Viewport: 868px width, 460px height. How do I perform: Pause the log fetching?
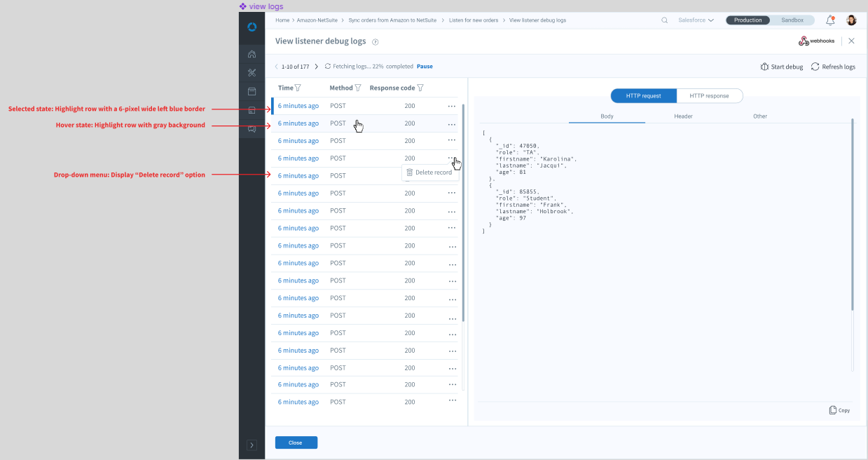click(x=425, y=67)
